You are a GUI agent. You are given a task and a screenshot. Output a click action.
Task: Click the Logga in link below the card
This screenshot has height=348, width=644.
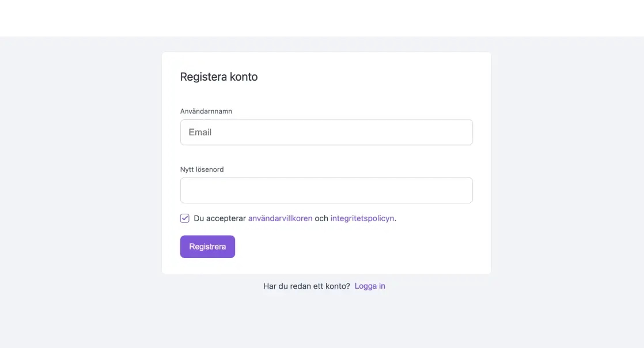pos(369,285)
